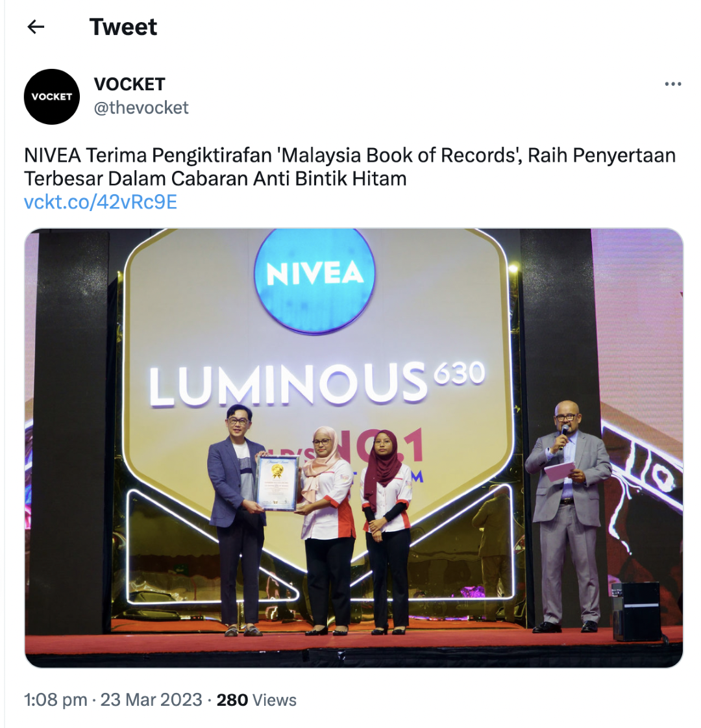Go back using the left arrow
The image size is (701, 728).
coord(36,27)
